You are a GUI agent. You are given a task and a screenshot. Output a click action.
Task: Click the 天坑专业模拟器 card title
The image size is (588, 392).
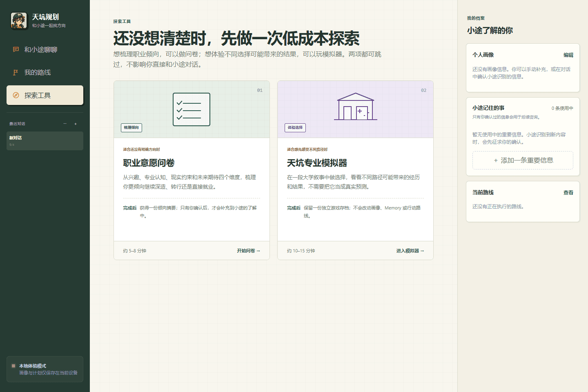click(x=317, y=163)
